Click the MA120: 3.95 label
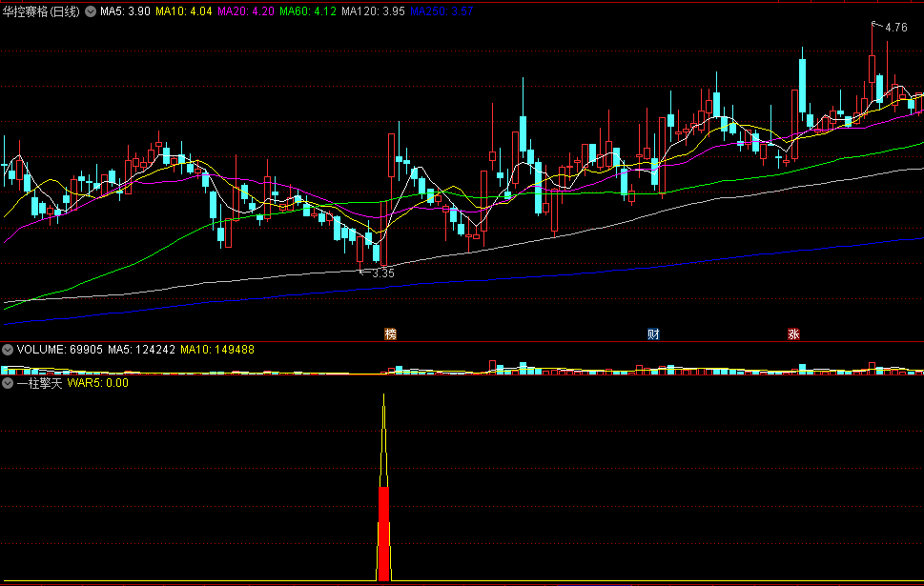Image resolution: width=924 pixels, height=586 pixels. (x=373, y=11)
